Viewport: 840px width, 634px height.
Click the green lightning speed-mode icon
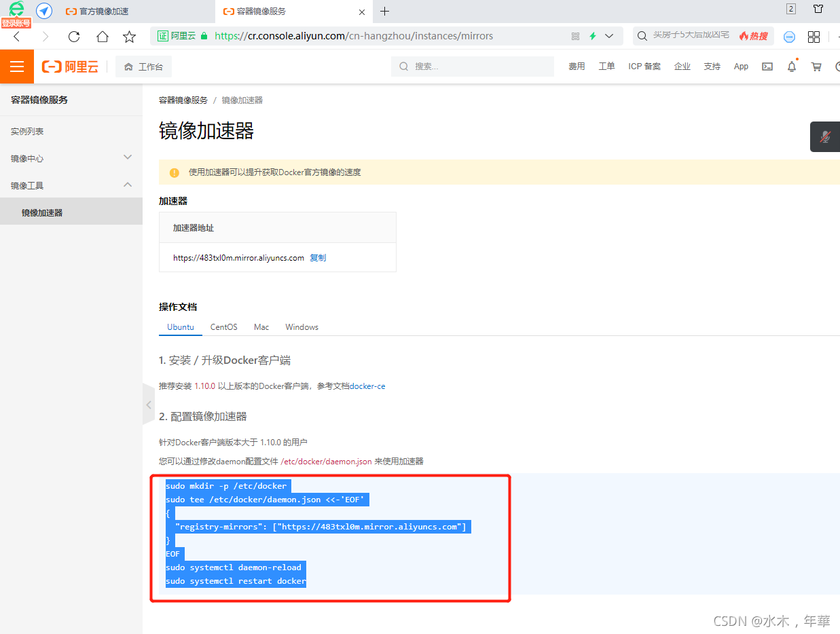click(x=592, y=36)
